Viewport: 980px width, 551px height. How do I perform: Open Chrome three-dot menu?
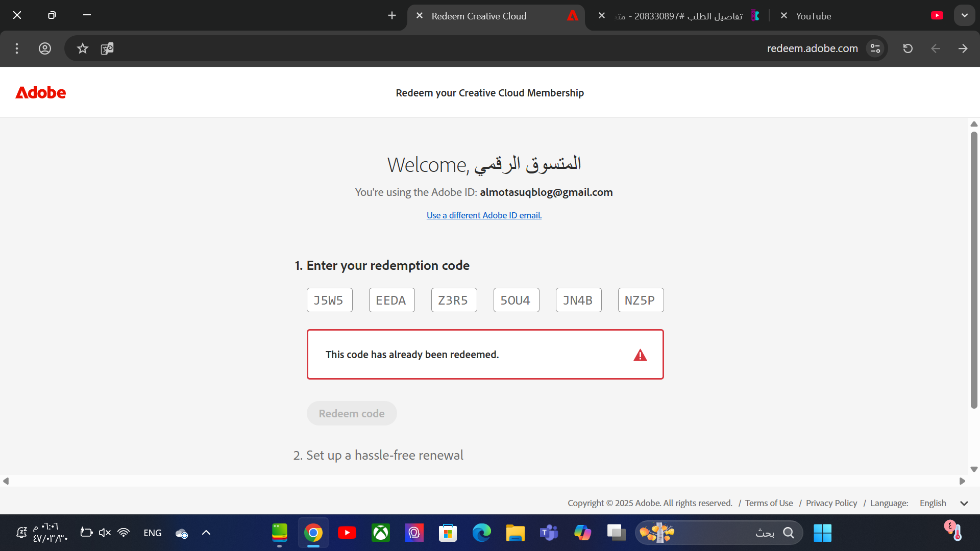coord(17,48)
